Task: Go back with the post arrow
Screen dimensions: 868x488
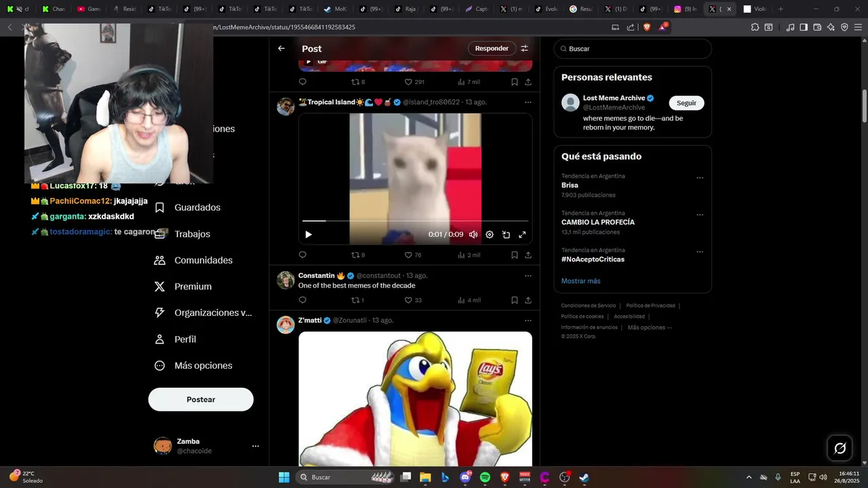Action: (281, 49)
